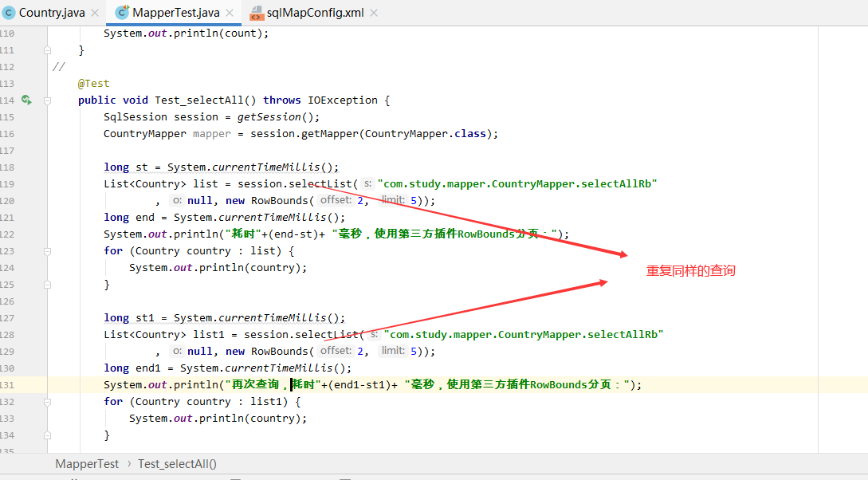868x480 pixels.
Task: Click the limit value 5 on line 129
Action: 413,351
